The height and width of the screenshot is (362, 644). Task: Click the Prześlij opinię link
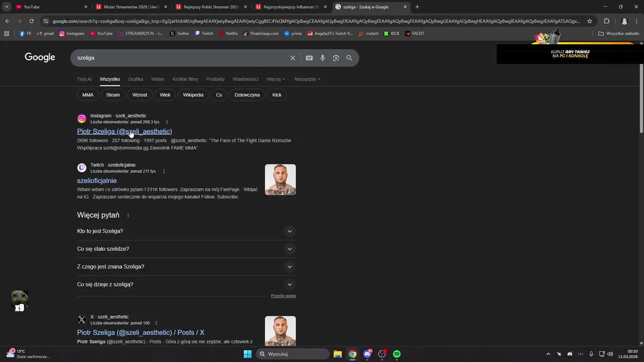283,296
